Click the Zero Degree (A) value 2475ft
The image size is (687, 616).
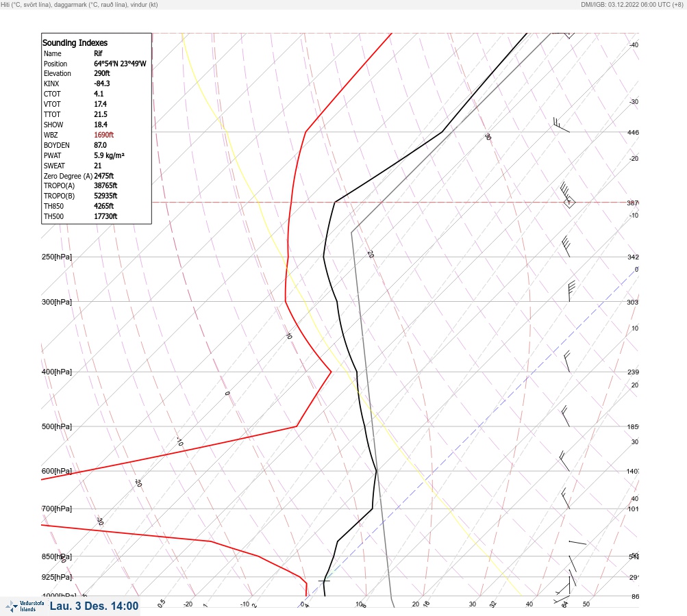(104, 176)
